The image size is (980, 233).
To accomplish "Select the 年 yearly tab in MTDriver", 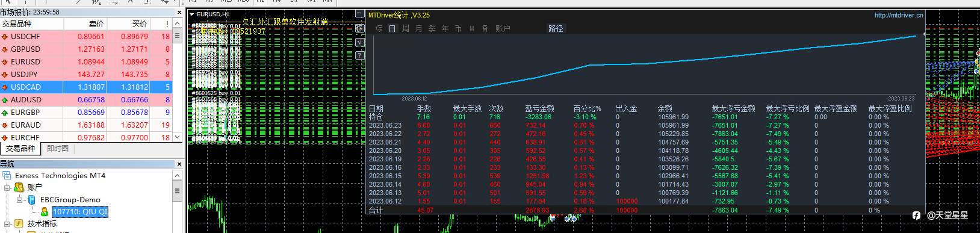I will 445,28.
